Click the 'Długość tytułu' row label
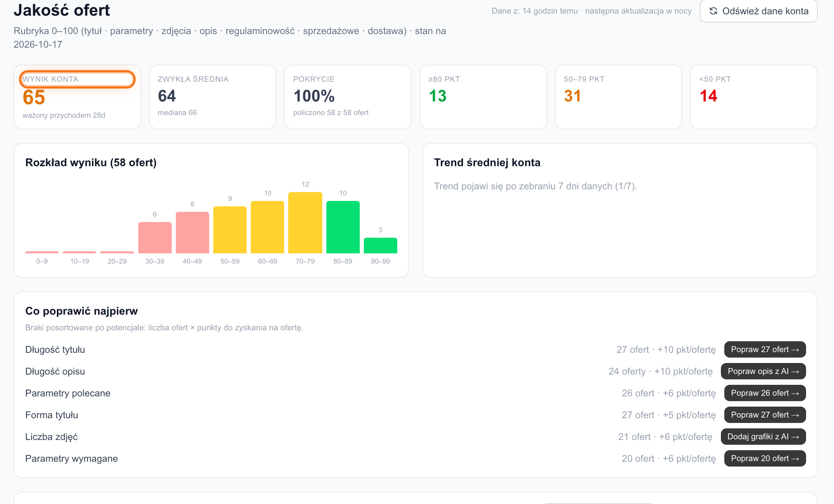 click(x=55, y=350)
